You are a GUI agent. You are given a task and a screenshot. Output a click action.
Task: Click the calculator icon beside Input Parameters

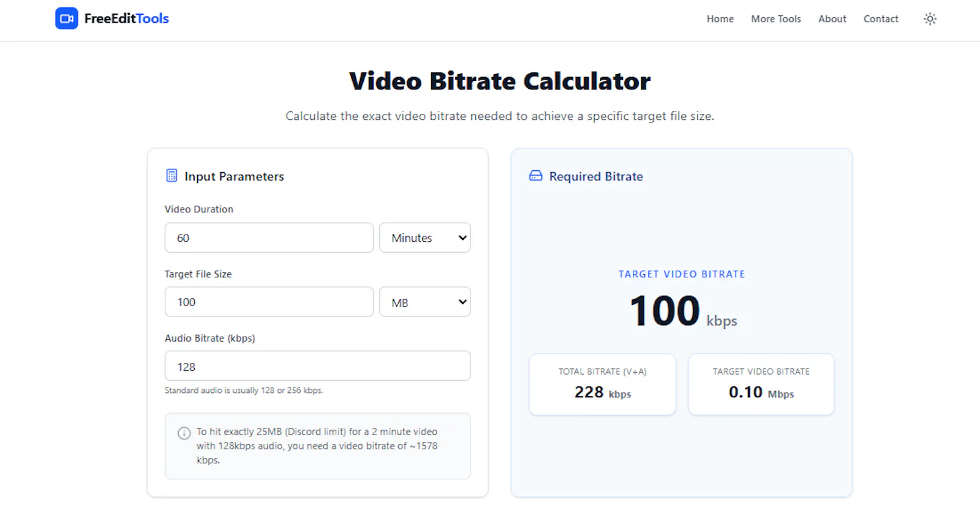click(171, 176)
